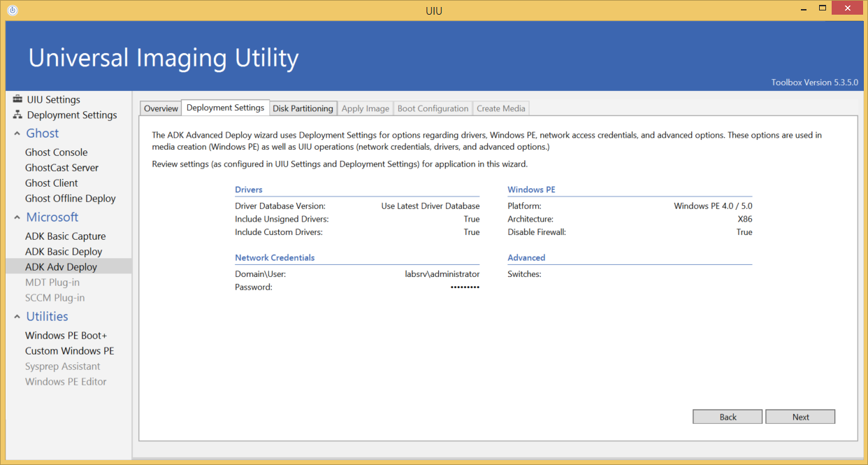Select Ghost Console
The width and height of the screenshot is (868, 465).
pos(57,152)
